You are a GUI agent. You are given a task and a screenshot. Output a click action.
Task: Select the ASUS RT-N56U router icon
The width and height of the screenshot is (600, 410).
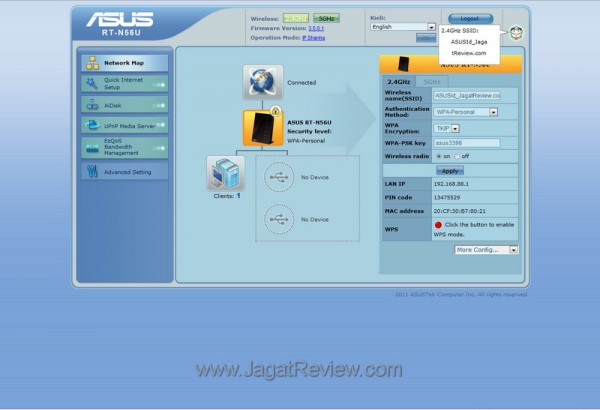pos(263,128)
